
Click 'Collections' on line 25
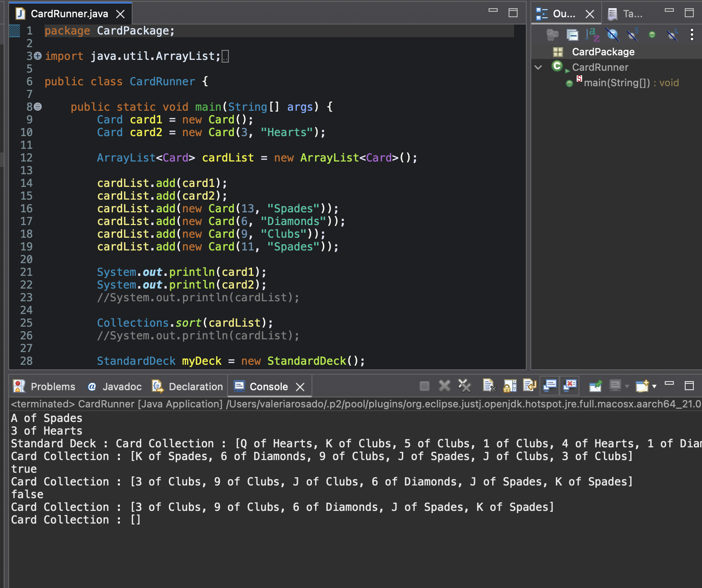coord(133,323)
